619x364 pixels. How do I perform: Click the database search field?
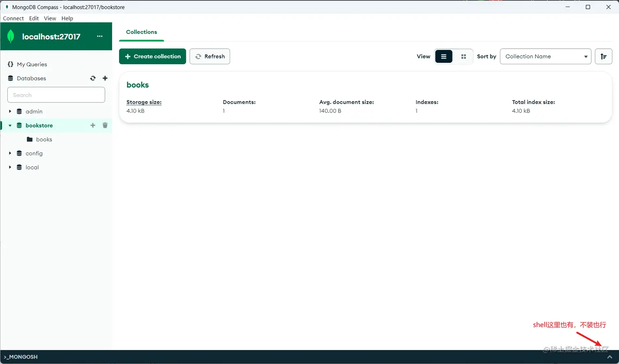[56, 95]
